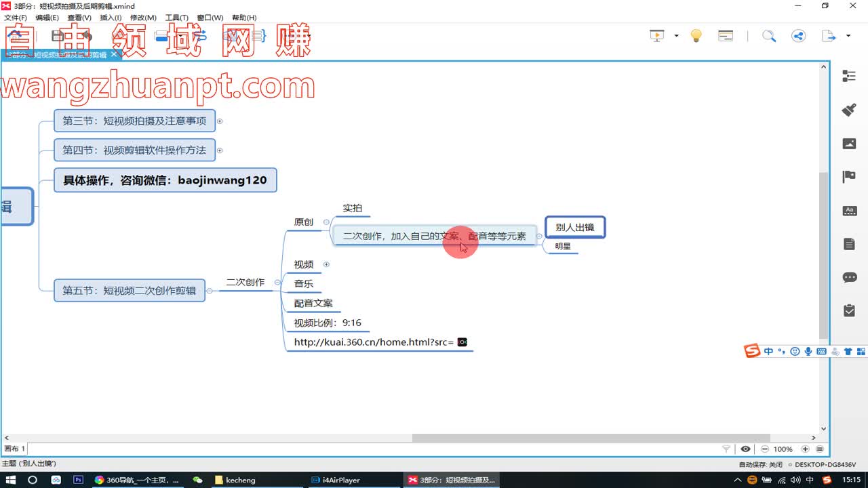Expand the 第三节 topic node

(220, 121)
